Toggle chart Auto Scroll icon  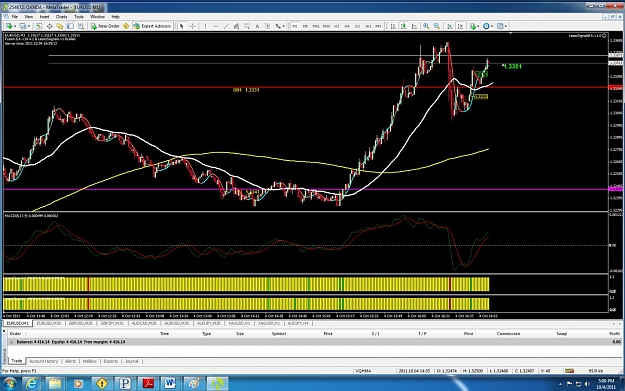pyautogui.click(x=449, y=26)
